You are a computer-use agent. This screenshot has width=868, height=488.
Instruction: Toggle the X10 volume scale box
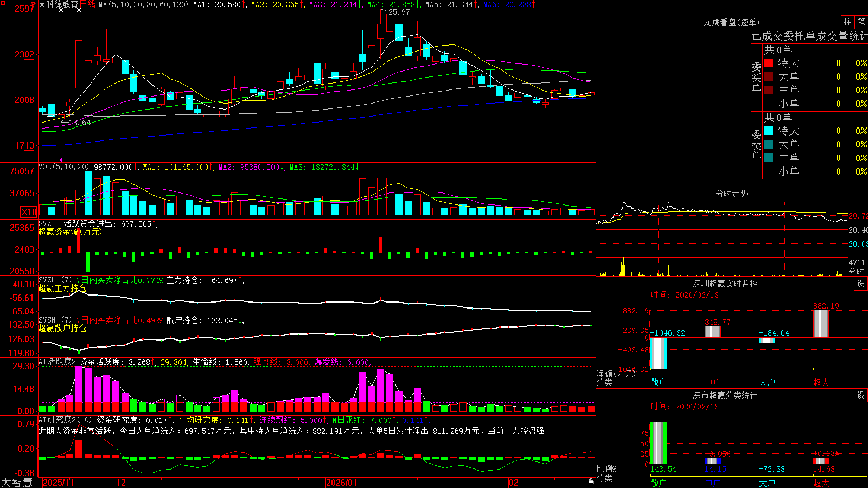coord(29,212)
